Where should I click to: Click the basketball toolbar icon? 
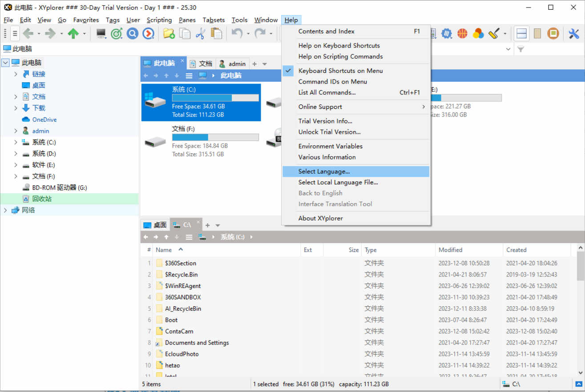[x=463, y=33]
